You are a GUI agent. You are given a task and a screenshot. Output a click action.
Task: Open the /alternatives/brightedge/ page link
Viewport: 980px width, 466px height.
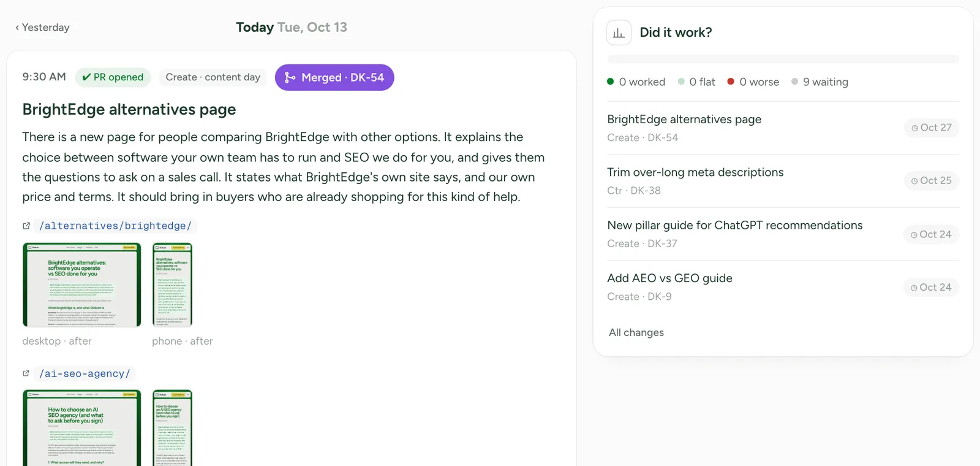pyautogui.click(x=115, y=226)
